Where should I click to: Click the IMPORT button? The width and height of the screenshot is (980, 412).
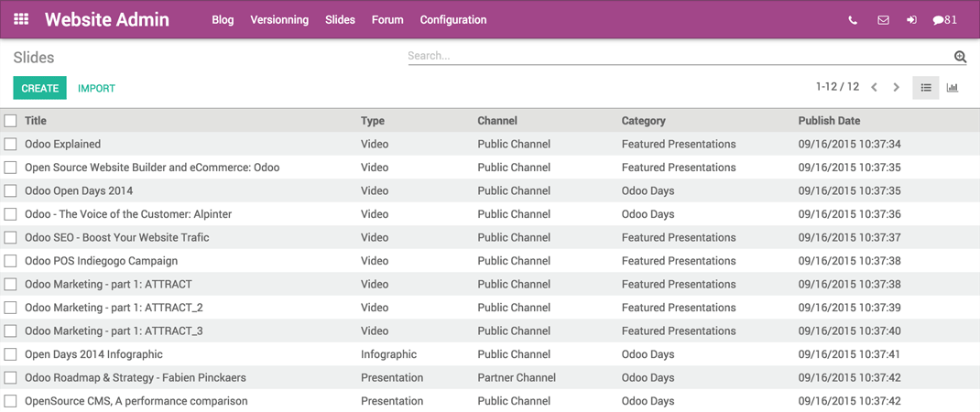click(96, 88)
